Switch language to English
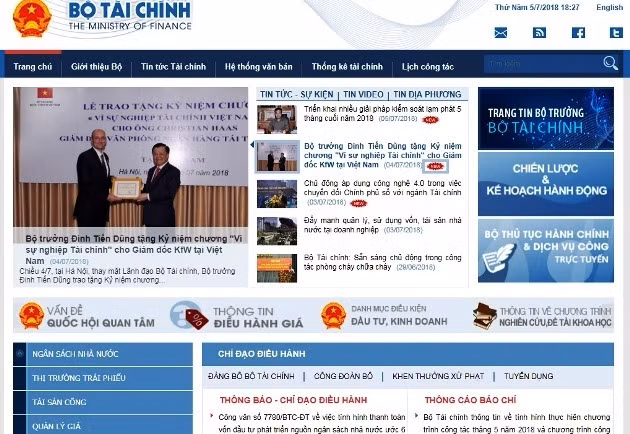Image resolution: width=630 pixels, height=434 pixels. [x=609, y=7]
